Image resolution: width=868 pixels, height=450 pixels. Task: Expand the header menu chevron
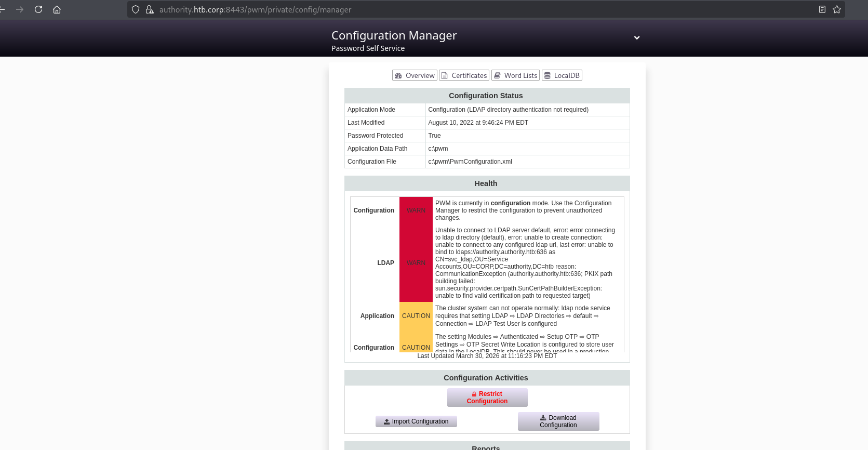click(x=636, y=37)
